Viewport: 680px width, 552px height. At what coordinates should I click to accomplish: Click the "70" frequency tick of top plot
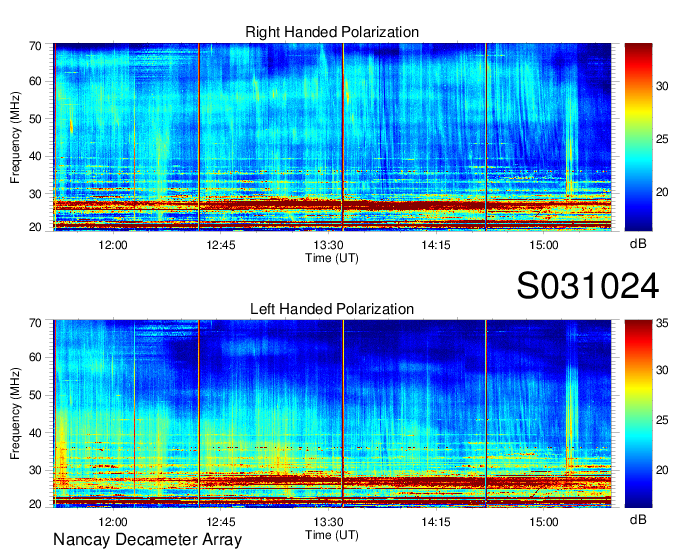(35, 46)
